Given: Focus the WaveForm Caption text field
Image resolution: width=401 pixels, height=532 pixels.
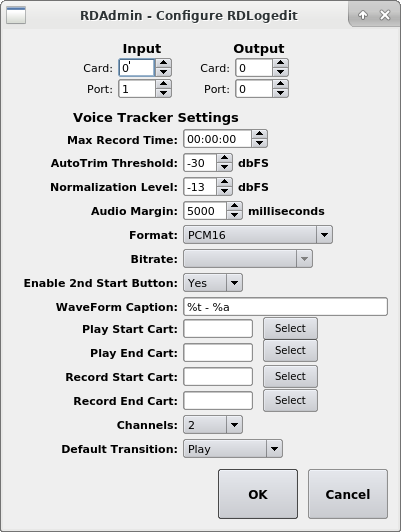Looking at the screenshot, I should click(x=285, y=307).
